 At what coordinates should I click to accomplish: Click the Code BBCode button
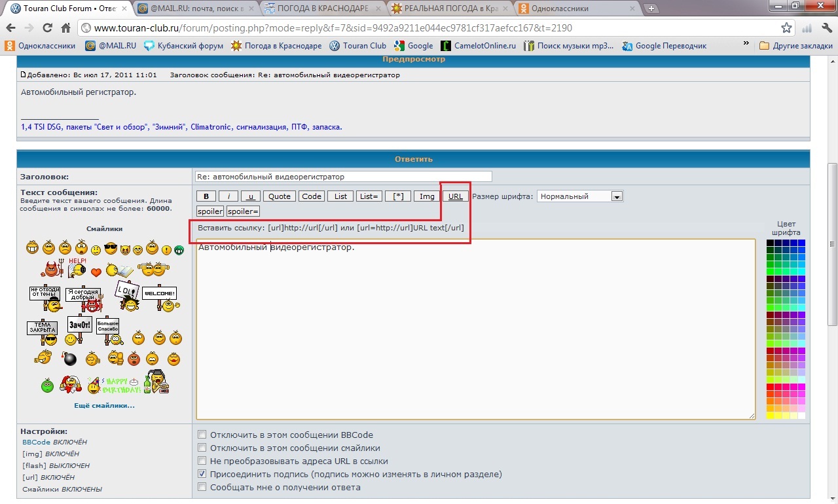312,196
